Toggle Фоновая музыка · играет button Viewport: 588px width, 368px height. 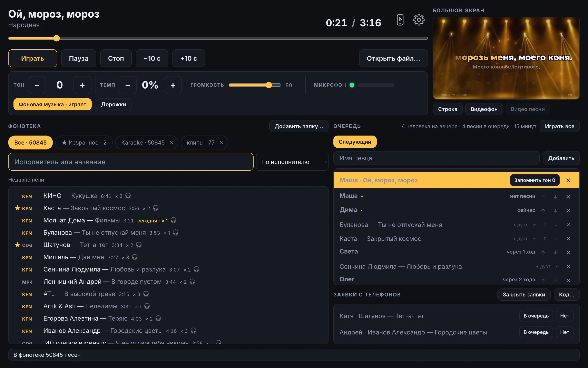click(52, 104)
